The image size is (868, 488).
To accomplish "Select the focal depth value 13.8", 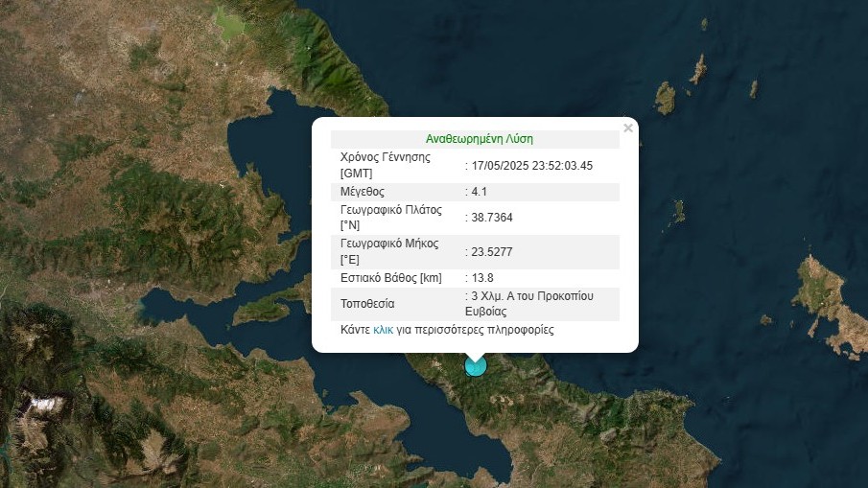I will click(x=482, y=278).
